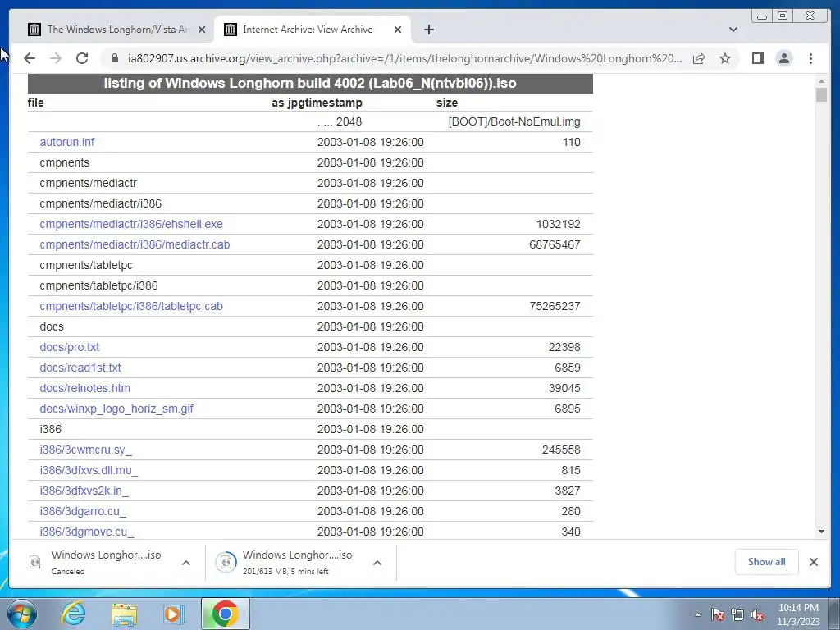
Task: Restore down the Chrome window
Action: pyautogui.click(x=783, y=16)
